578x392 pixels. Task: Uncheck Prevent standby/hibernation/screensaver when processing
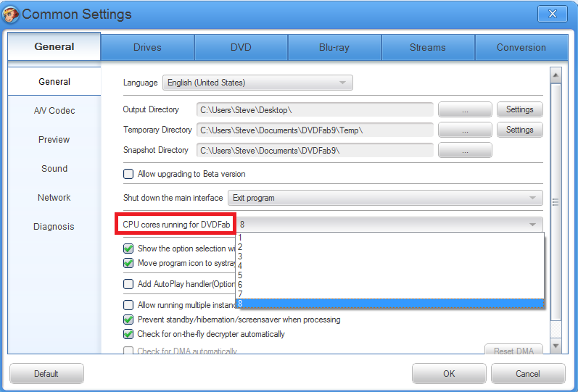click(128, 320)
